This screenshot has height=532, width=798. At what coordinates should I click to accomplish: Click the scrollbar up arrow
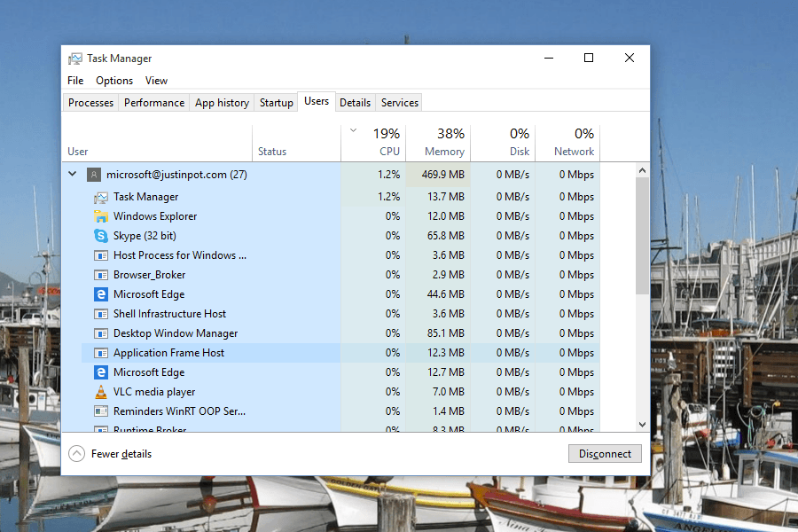coord(642,170)
